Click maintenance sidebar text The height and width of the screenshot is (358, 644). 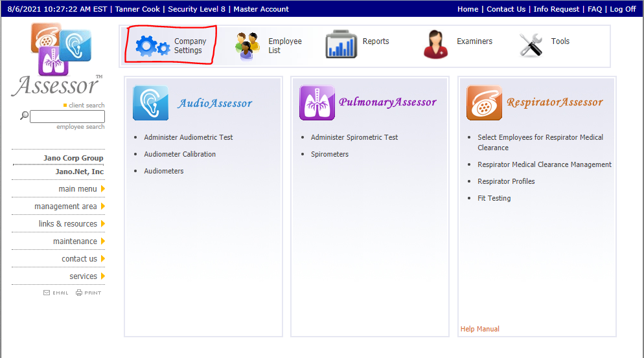75,241
